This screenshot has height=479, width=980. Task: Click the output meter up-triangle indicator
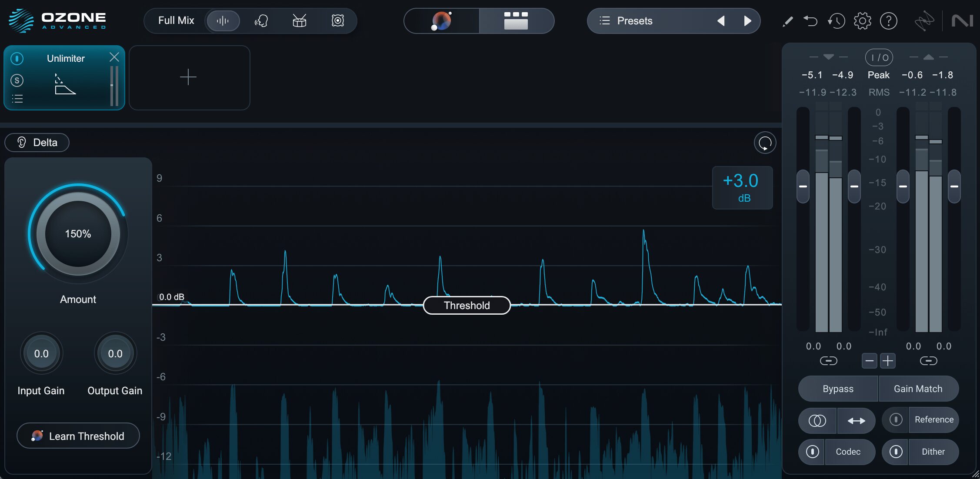pyautogui.click(x=928, y=57)
